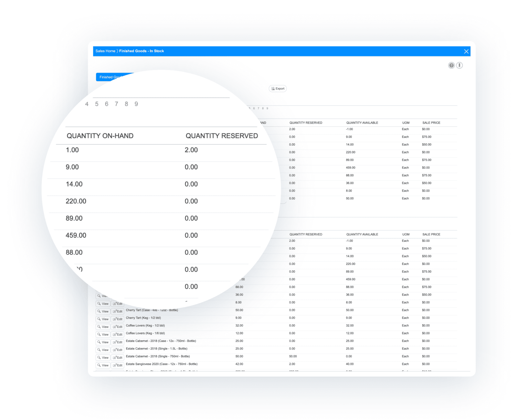View Estate Cabernet 2018 Single 750ml
This screenshot has width=517, height=420.
point(103,358)
